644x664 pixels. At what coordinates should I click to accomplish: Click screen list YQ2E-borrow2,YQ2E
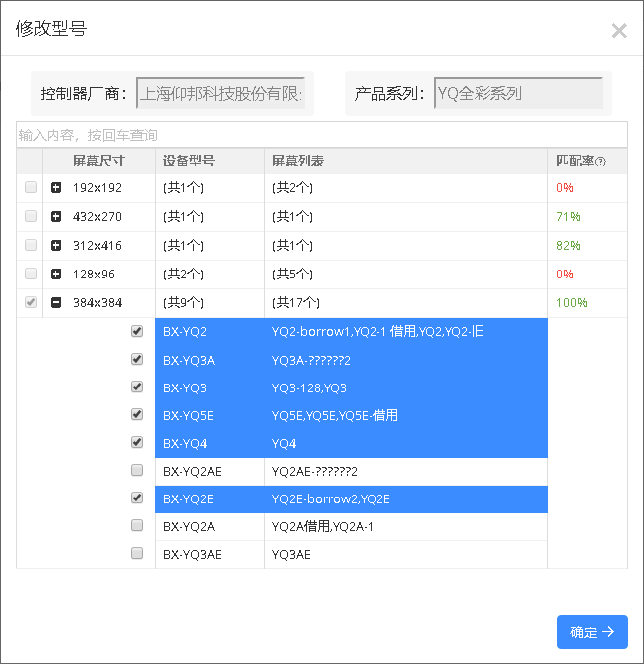click(331, 499)
